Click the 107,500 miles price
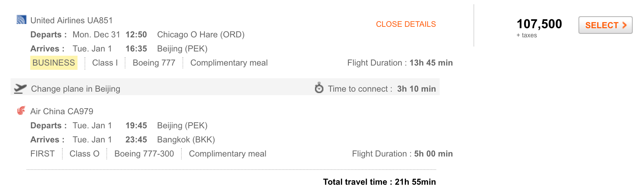 pyautogui.click(x=539, y=24)
